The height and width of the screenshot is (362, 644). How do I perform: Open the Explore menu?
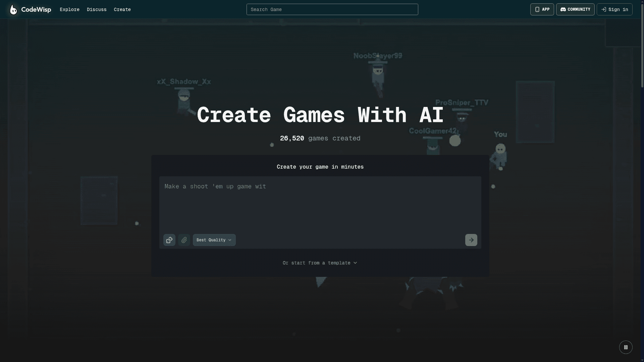(x=69, y=9)
